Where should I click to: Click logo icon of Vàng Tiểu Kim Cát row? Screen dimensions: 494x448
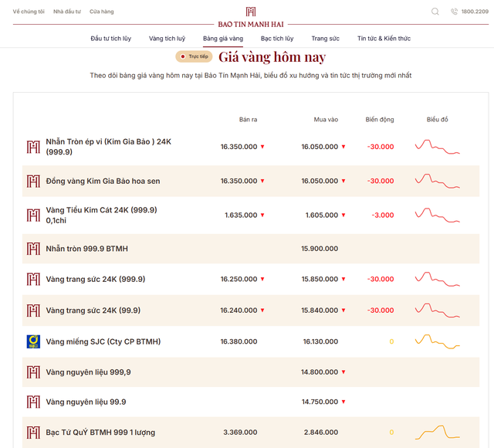[33, 216]
